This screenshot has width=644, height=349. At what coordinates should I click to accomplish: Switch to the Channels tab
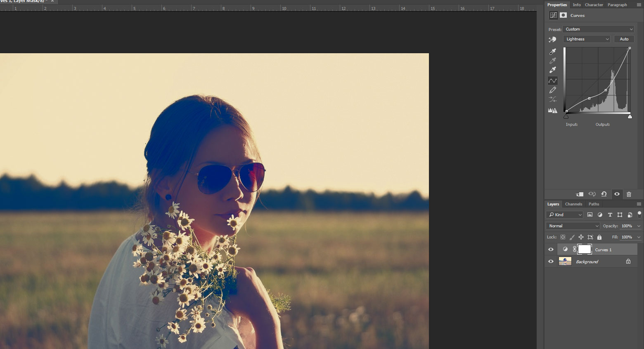[573, 204]
